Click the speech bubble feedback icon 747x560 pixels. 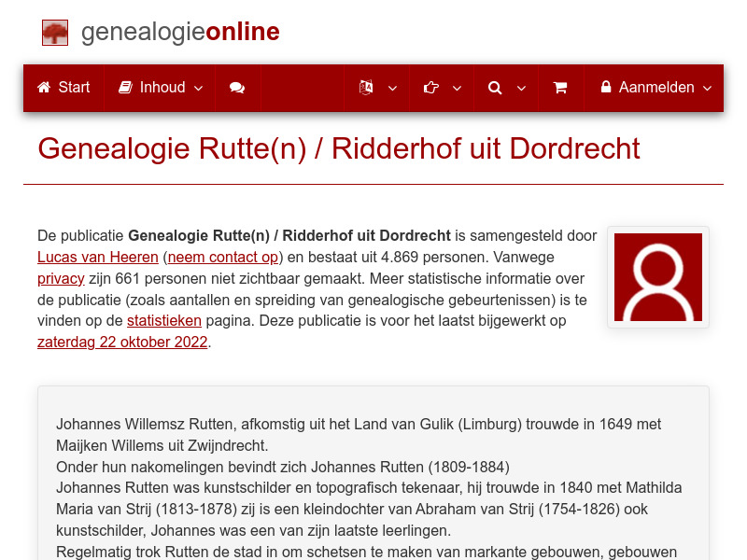click(x=237, y=88)
